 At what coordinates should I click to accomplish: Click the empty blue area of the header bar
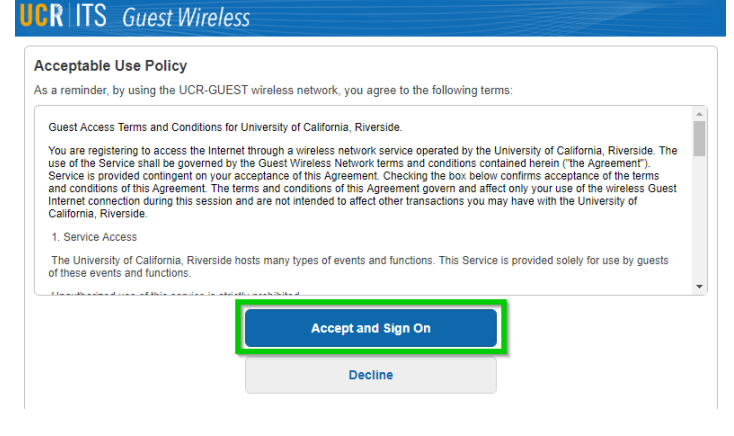pyautogui.click(x=500, y=18)
